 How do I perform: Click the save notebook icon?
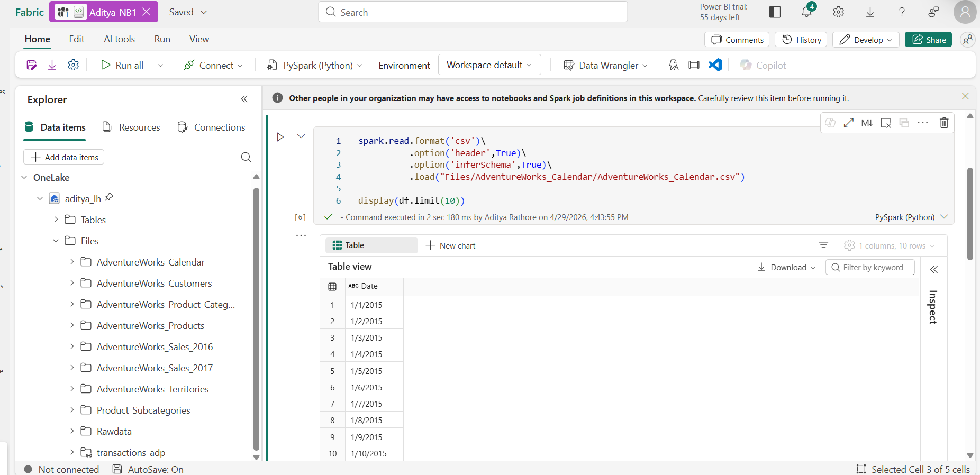(31, 65)
